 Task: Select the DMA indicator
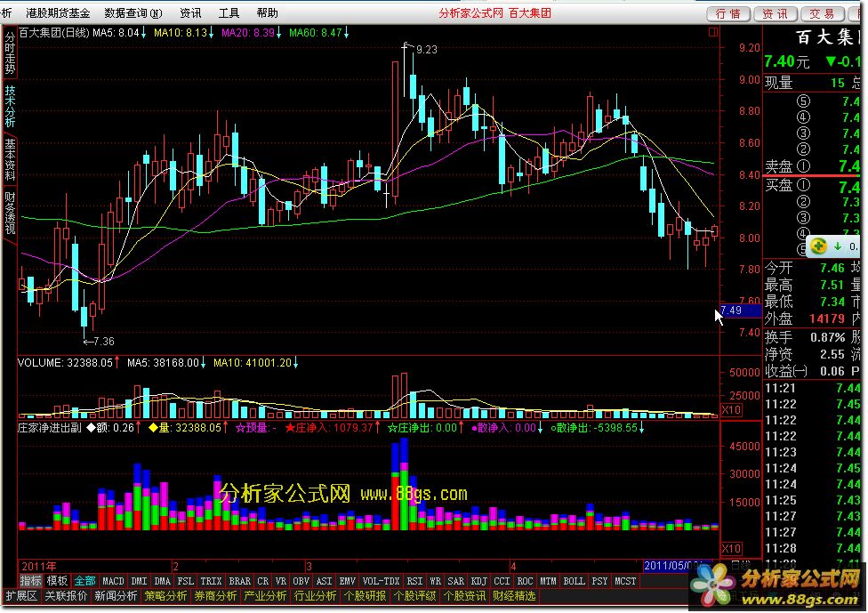162,581
